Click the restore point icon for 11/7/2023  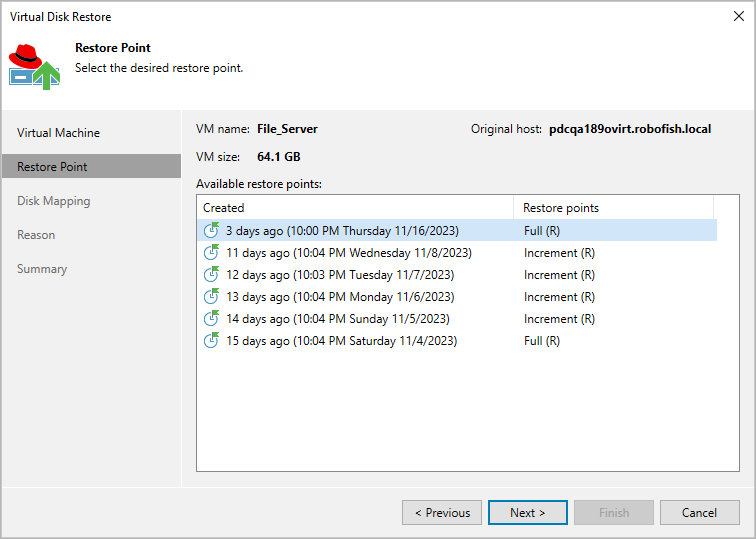pos(211,274)
